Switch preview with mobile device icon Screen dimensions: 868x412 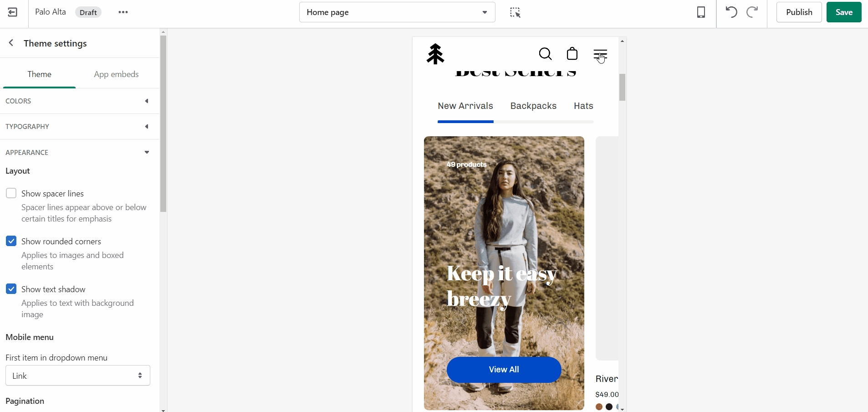[701, 12]
